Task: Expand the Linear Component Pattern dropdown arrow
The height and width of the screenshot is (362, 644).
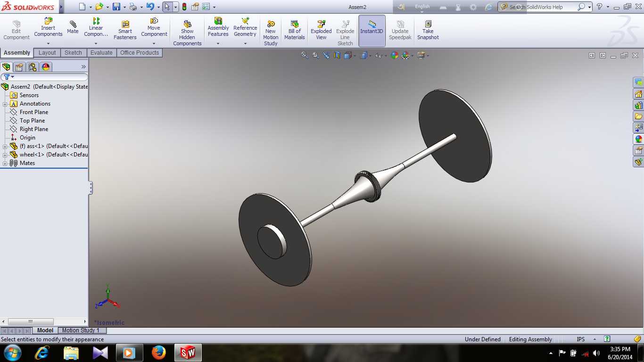Action: [x=96, y=43]
